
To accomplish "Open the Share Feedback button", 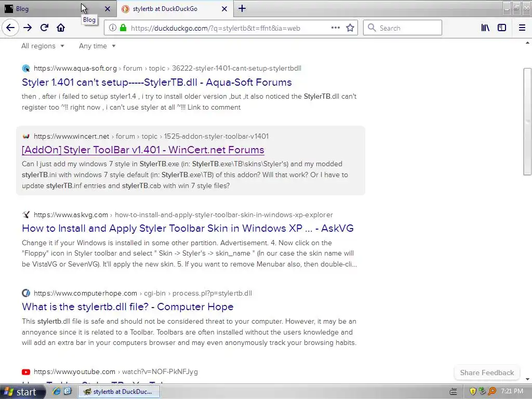I will 487,373.
